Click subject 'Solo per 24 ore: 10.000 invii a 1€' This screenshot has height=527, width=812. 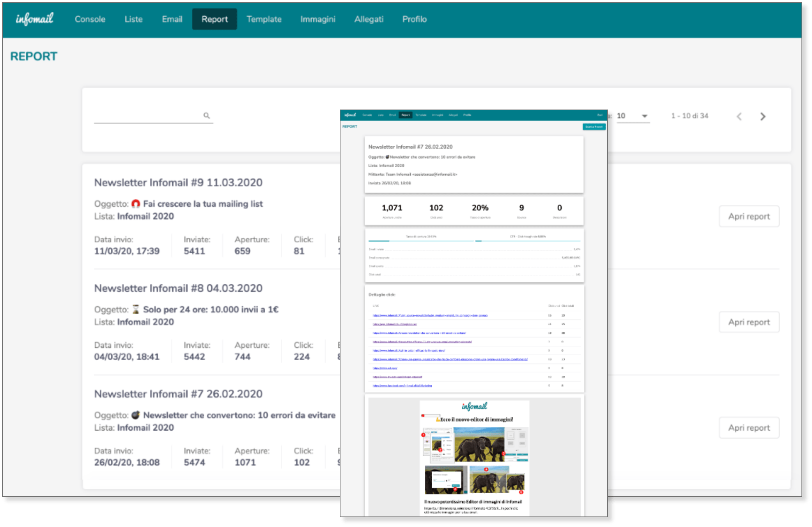click(x=211, y=309)
